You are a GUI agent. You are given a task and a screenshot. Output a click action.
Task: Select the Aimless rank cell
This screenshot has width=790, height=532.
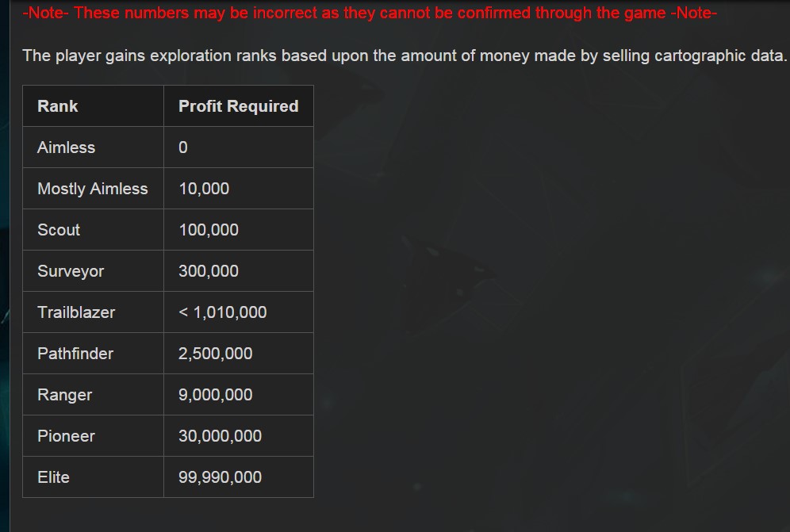94,147
